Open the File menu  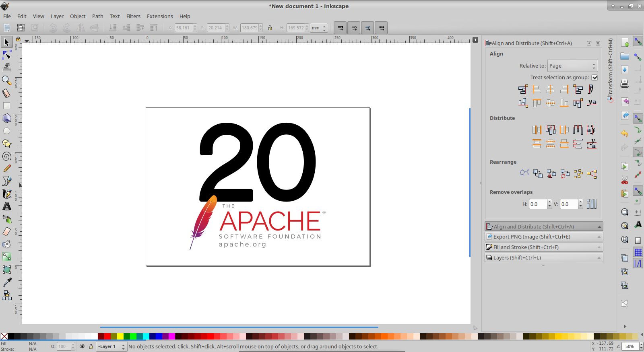point(7,16)
